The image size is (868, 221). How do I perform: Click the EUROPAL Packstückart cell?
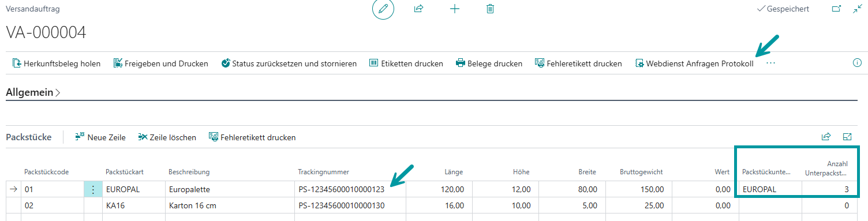click(x=134, y=189)
